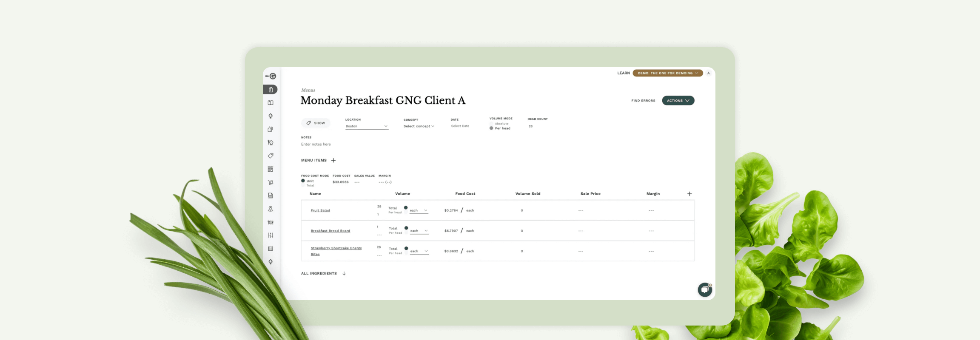Open the plate and cutlery sidebar icon
Viewport: 980px width, 340px height.
(x=271, y=222)
